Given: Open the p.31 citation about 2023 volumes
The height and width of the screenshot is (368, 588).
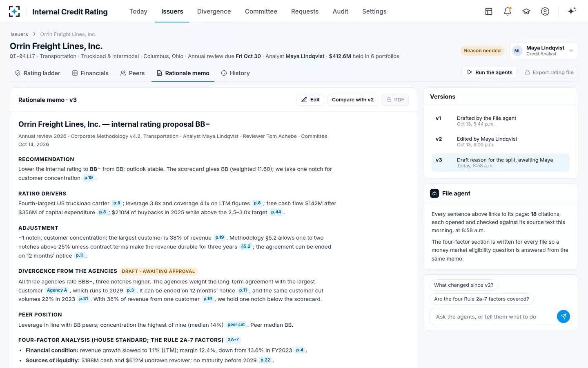Looking at the screenshot, I should pos(84,299).
